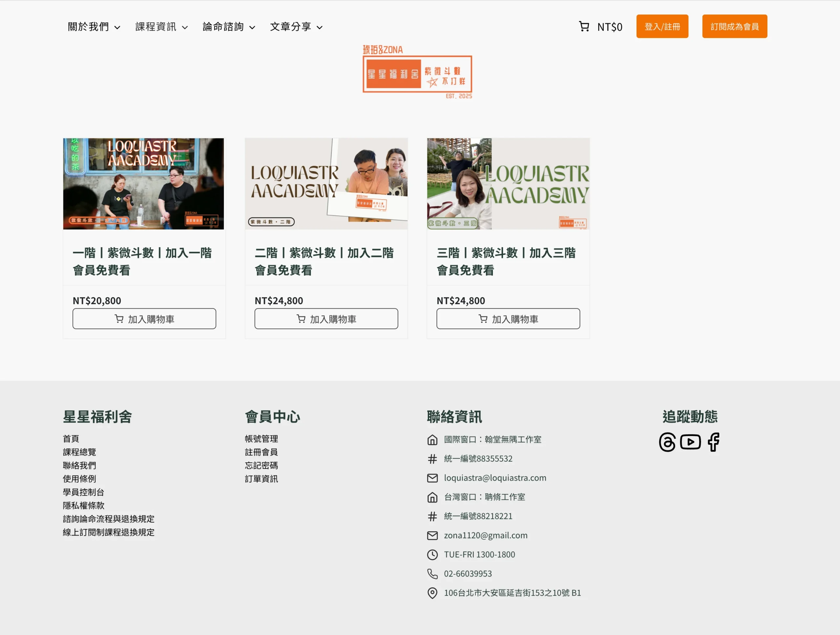
Task: Open the YouTube channel icon
Action: point(690,442)
